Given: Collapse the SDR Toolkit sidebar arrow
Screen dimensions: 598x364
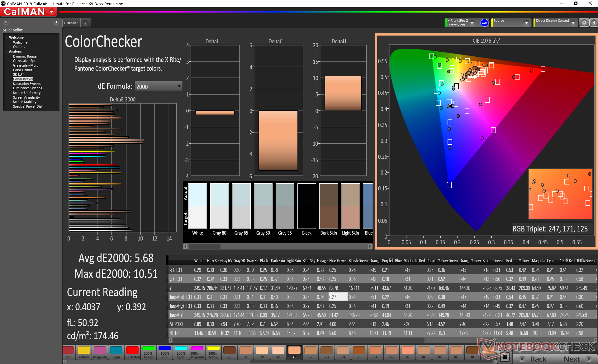Looking at the screenshot, I should [x=56, y=22].
